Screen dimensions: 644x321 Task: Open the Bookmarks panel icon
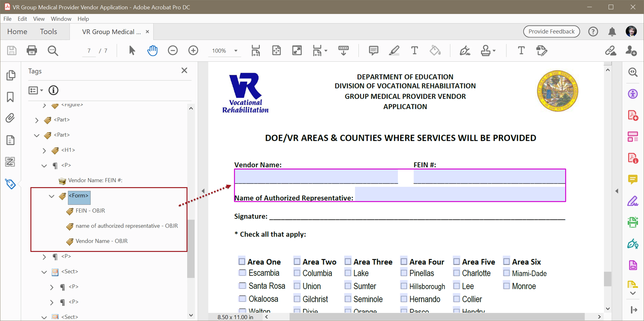click(10, 97)
